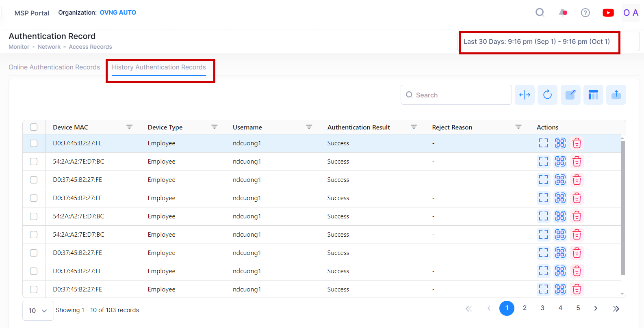This screenshot has width=644, height=328.
Task: Open the Authentication Result column filter
Action: click(414, 127)
